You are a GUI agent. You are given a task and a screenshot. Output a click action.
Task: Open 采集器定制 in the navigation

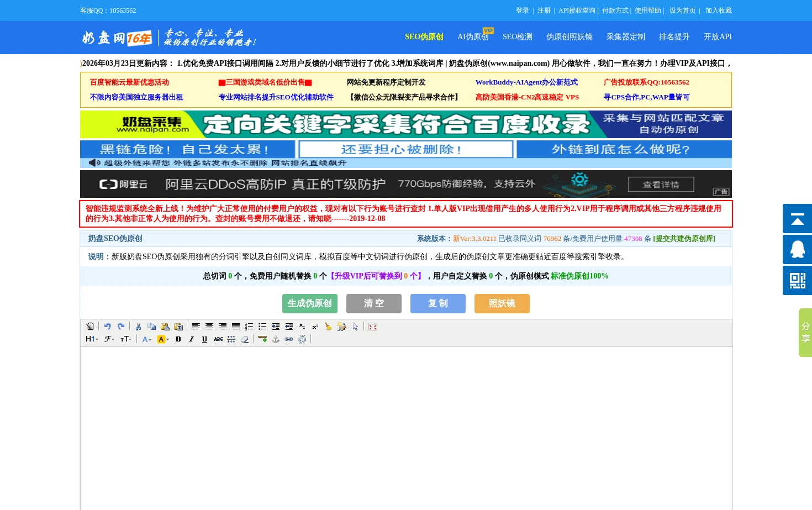pos(626,37)
